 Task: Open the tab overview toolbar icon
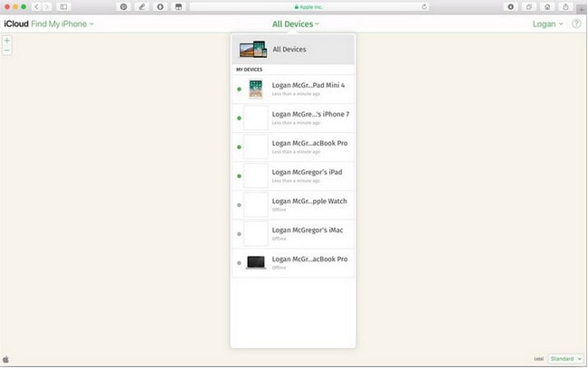click(529, 6)
